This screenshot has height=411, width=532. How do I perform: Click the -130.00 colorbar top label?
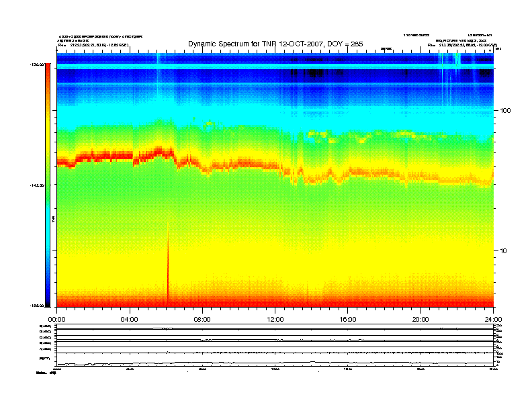(x=37, y=64)
